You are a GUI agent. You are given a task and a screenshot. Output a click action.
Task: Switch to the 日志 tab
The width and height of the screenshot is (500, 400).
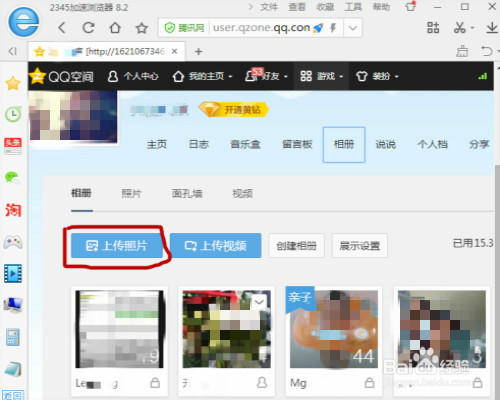point(199,144)
